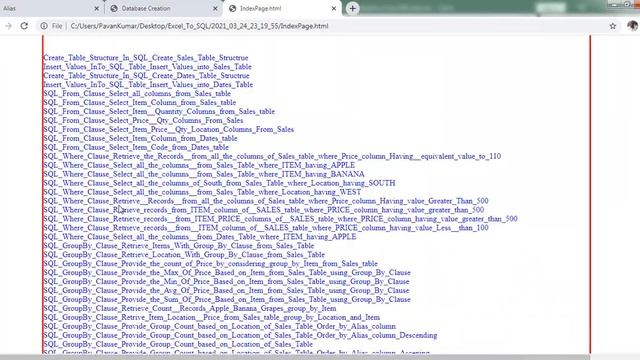The height and width of the screenshot is (360, 640).
Task: Open Retrieve_Items_With_Group_By_Clause link
Action: (x=178, y=246)
